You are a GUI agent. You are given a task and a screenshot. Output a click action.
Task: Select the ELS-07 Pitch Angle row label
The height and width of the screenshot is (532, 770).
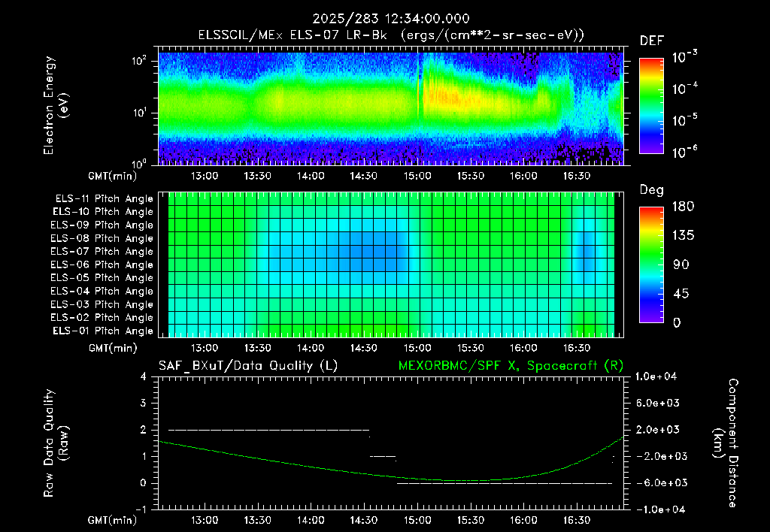coord(102,252)
